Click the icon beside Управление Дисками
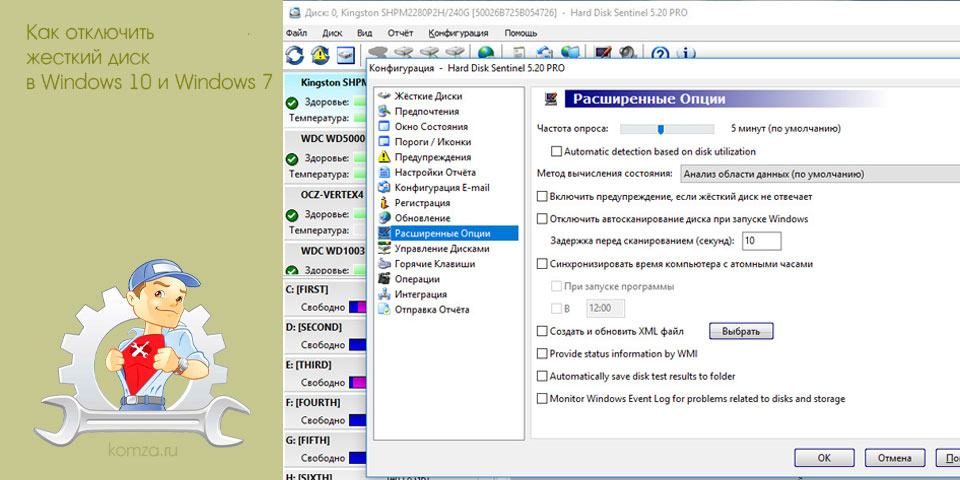 (384, 249)
